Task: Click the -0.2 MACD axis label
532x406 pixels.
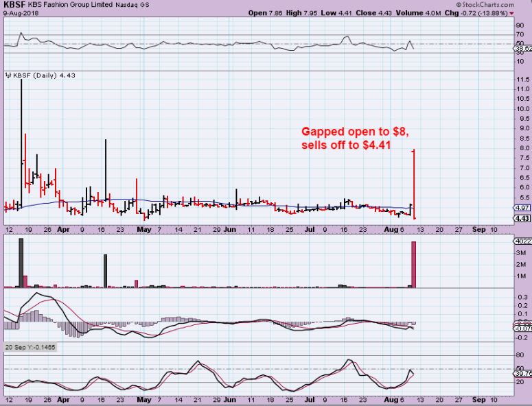Action: [522, 337]
